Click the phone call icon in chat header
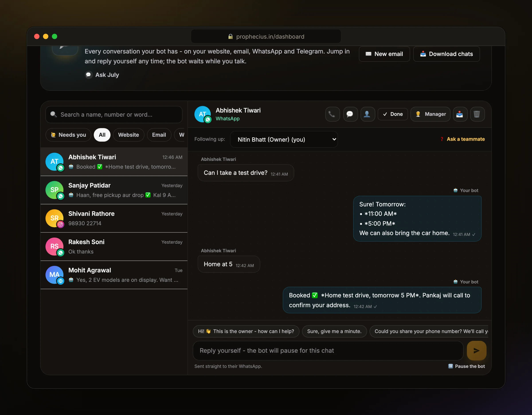The image size is (532, 415). pyautogui.click(x=332, y=114)
